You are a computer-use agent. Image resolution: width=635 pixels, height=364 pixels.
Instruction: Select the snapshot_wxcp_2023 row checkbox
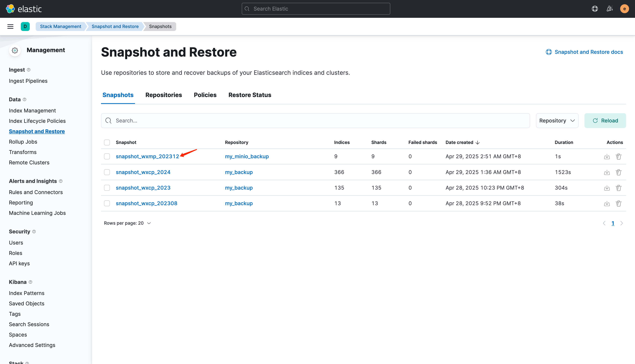(107, 188)
